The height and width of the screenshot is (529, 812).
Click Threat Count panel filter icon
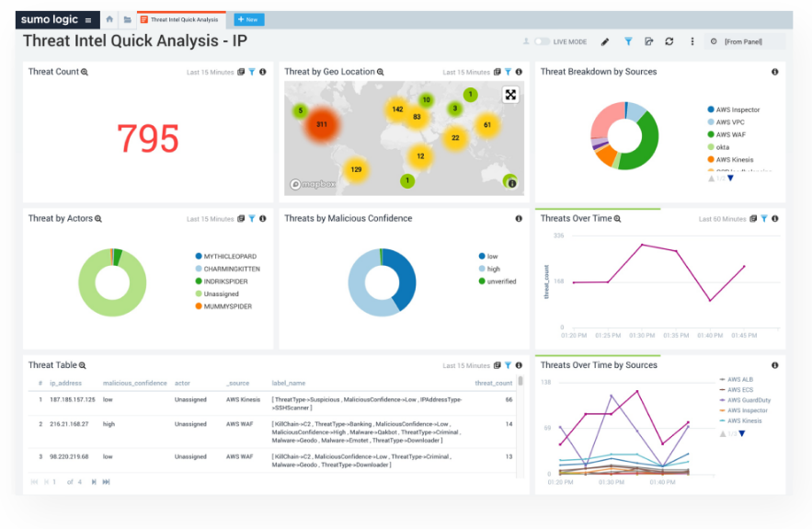pos(252,72)
